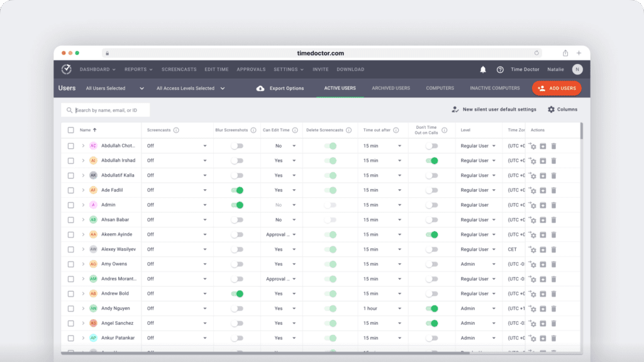Expand the row for Alexey Wasilyev
Image resolution: width=644 pixels, height=362 pixels.
tap(83, 250)
